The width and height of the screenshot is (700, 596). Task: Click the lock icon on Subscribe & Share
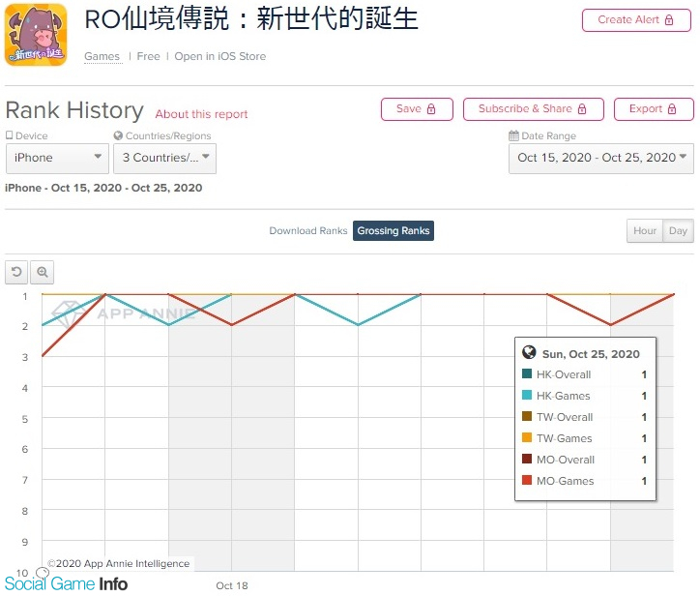point(582,109)
